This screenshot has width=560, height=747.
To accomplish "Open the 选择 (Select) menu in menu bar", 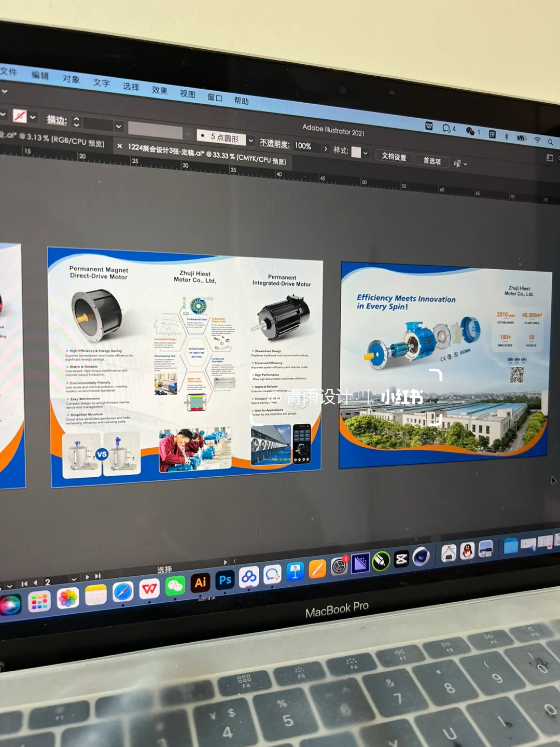I will [x=131, y=87].
